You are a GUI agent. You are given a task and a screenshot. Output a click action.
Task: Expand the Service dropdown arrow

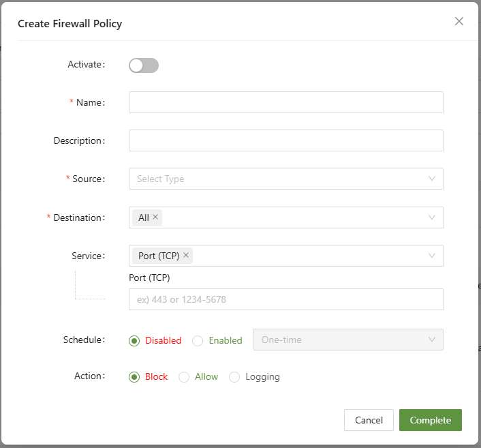tap(432, 256)
